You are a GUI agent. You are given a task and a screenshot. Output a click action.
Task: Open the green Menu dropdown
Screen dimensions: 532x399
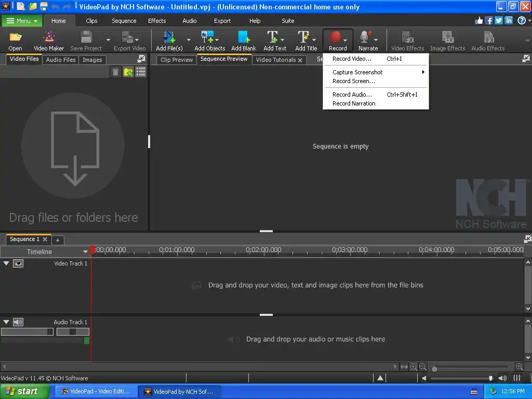pos(22,21)
